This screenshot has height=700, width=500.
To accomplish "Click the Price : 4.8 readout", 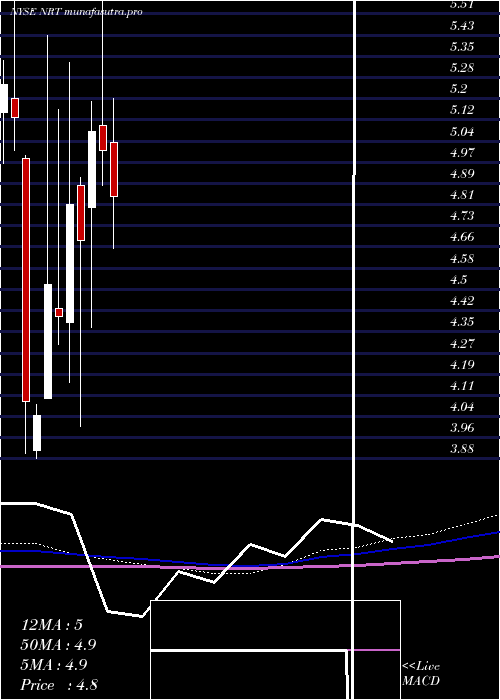I will pyautogui.click(x=59, y=685).
